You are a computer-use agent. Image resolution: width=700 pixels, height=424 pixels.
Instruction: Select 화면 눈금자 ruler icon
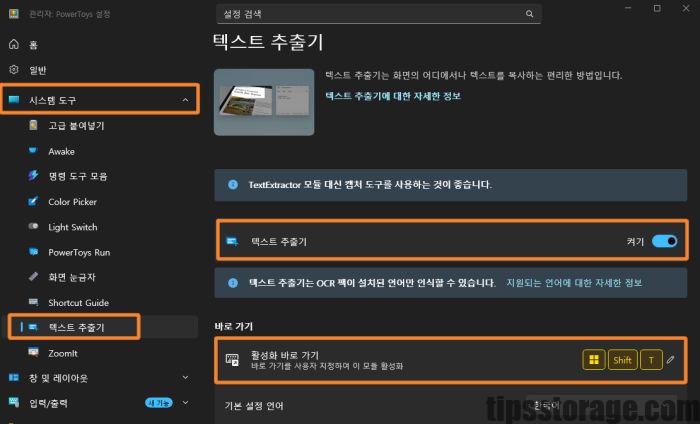pos(33,277)
